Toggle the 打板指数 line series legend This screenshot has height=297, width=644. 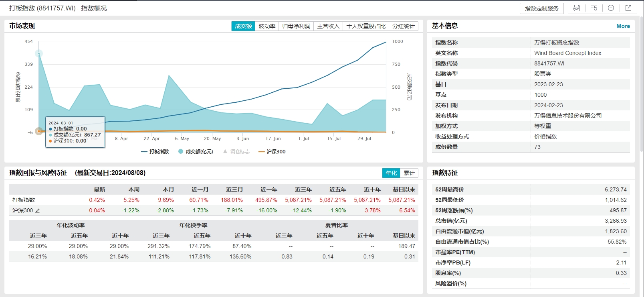[x=155, y=152]
